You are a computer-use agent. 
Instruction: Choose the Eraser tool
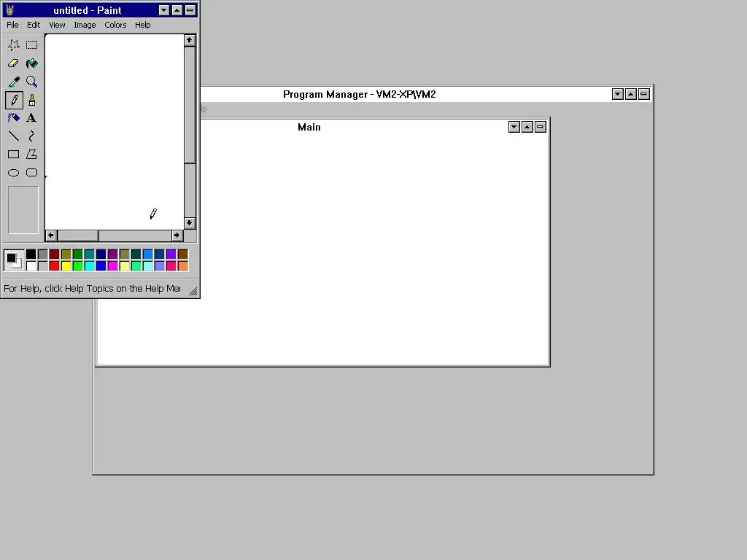(13, 63)
